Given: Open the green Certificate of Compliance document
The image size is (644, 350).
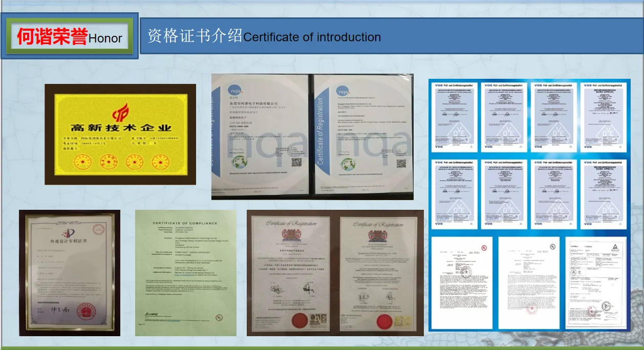Looking at the screenshot, I should point(186,273).
